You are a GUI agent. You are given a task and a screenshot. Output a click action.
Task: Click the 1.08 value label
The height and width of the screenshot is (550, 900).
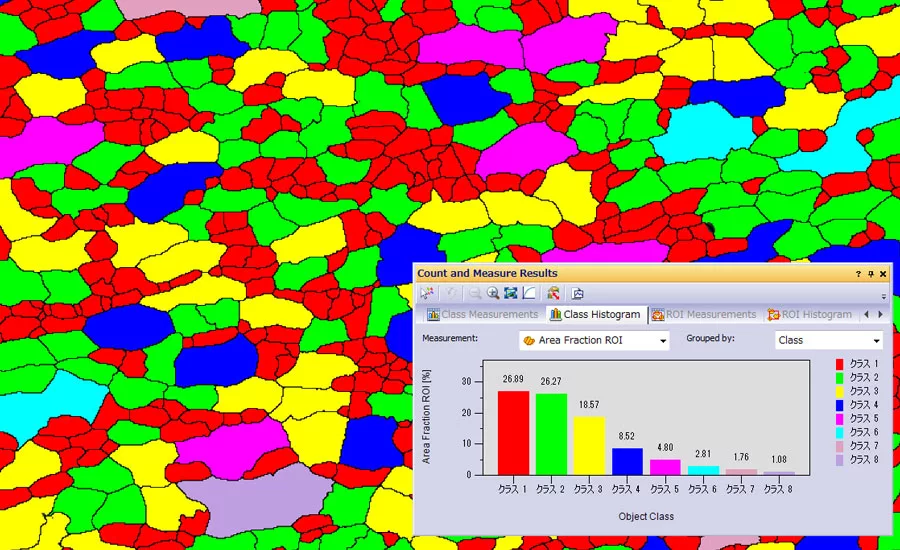(x=779, y=460)
